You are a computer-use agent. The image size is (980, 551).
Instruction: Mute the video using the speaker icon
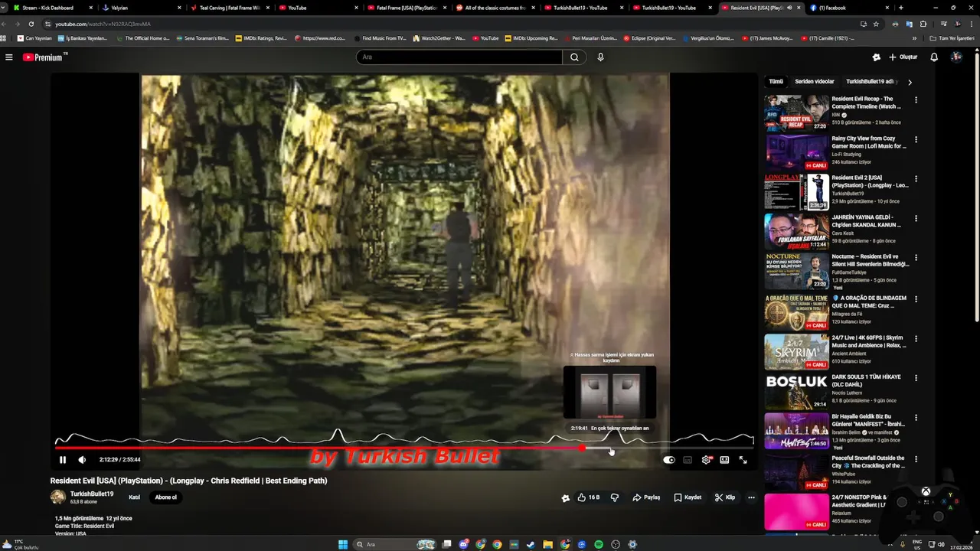click(x=82, y=460)
